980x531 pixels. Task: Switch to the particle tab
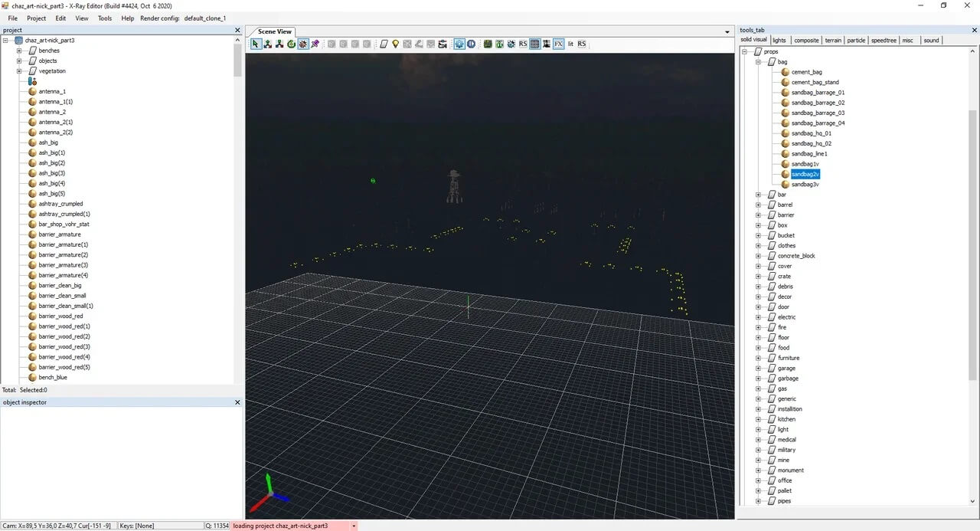click(856, 41)
